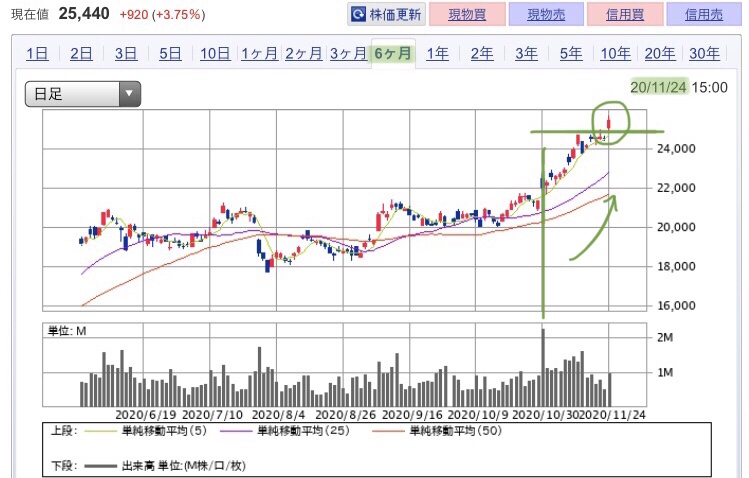Show the 3年 chart range
Image resolution: width=749 pixels, height=478 pixels.
526,53
